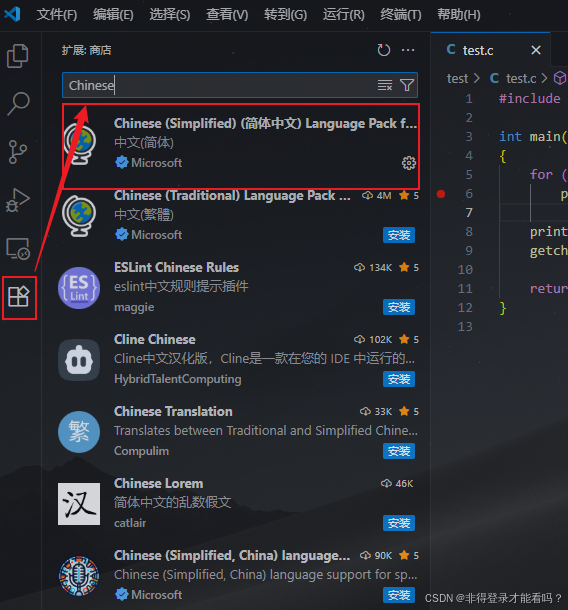Image resolution: width=568 pixels, height=610 pixels.
Task: Click line number 13 in editor
Action: coord(465,327)
